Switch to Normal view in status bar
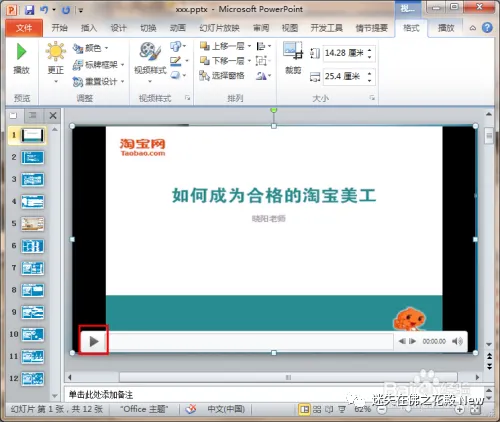500x422 pixels. click(x=304, y=409)
